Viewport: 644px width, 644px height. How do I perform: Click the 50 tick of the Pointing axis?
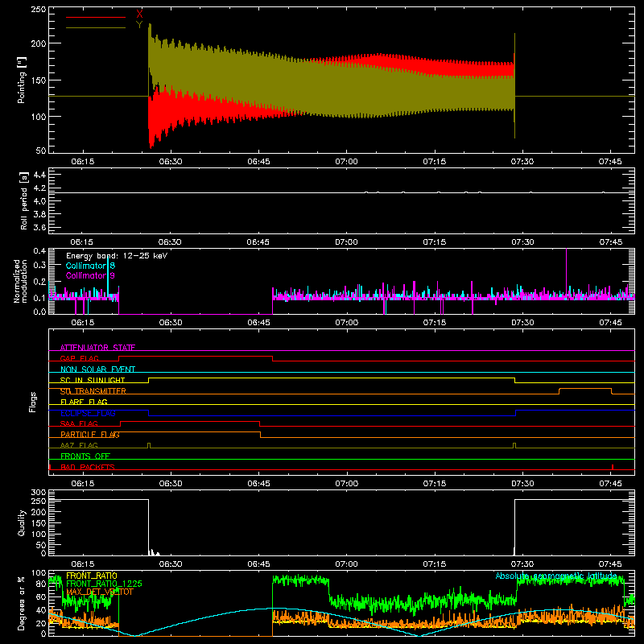click(x=41, y=151)
